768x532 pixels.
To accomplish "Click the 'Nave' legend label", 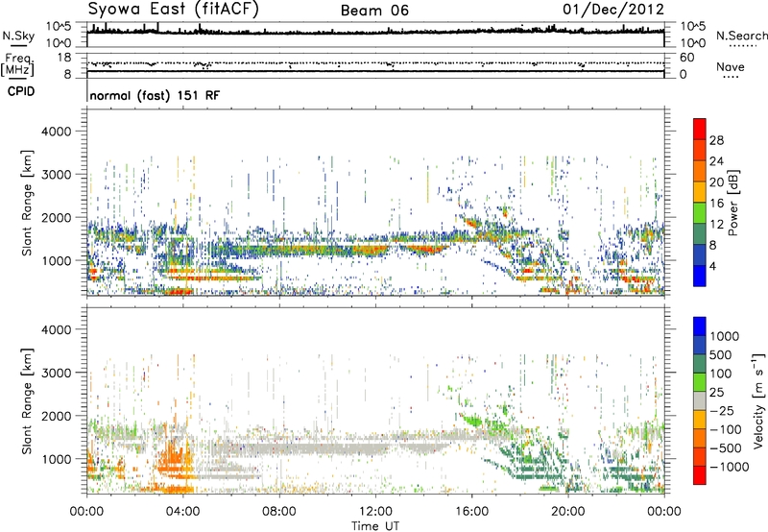I will click(731, 66).
